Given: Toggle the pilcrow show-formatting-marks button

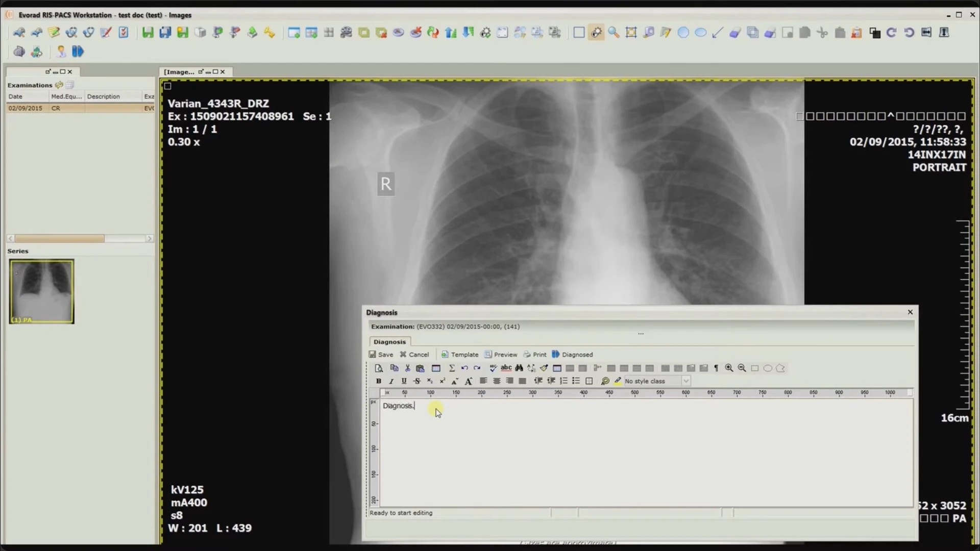Looking at the screenshot, I should click(716, 368).
